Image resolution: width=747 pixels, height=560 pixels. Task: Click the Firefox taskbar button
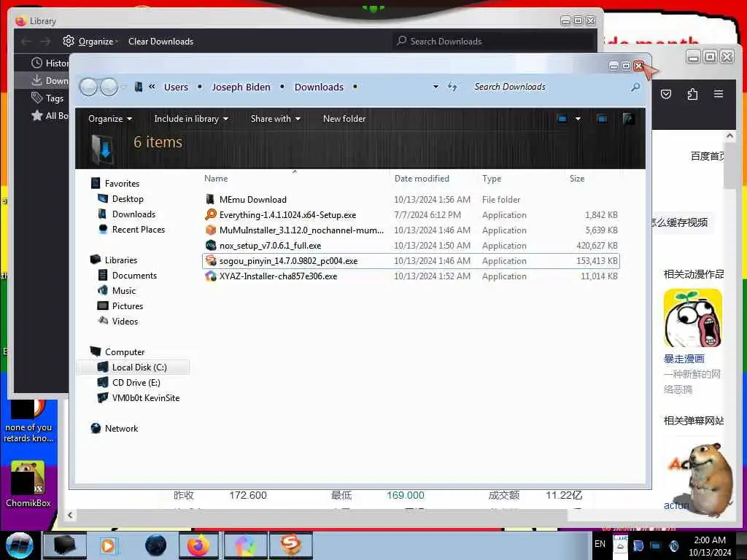pyautogui.click(x=198, y=545)
